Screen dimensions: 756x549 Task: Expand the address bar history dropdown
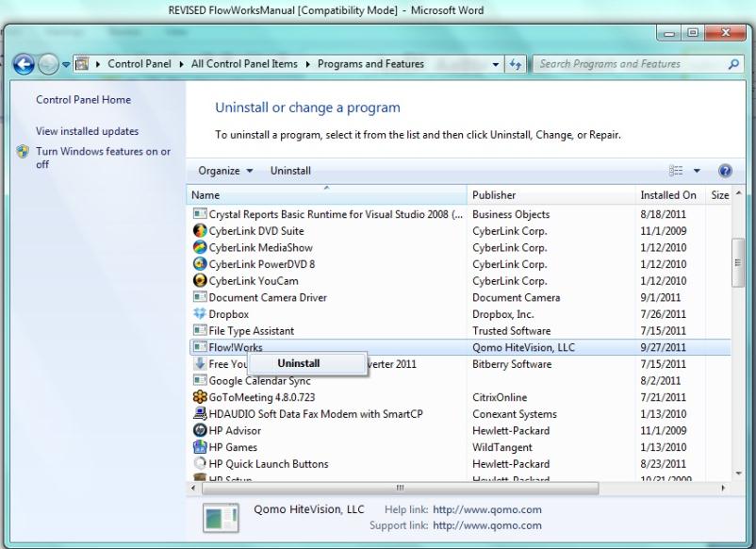pyautogui.click(x=496, y=64)
